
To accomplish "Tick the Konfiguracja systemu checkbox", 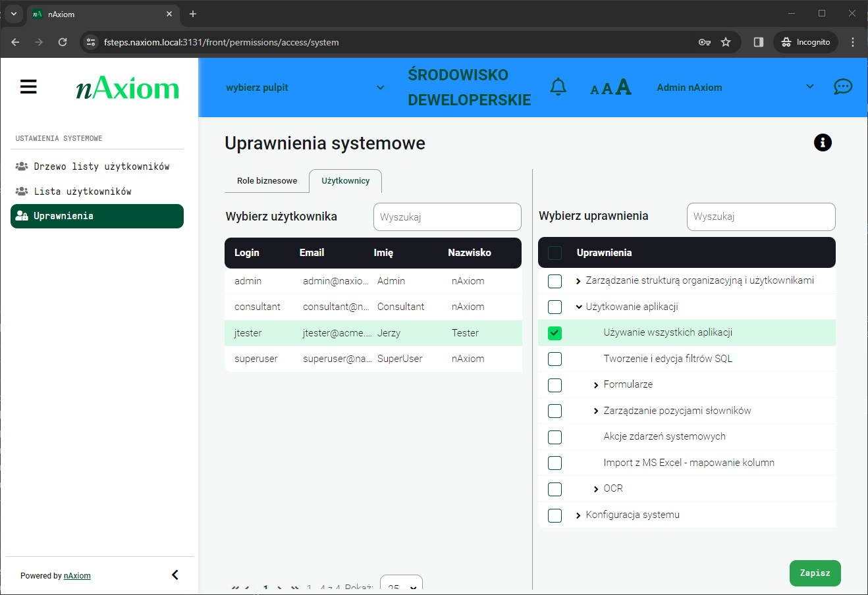I will (555, 515).
